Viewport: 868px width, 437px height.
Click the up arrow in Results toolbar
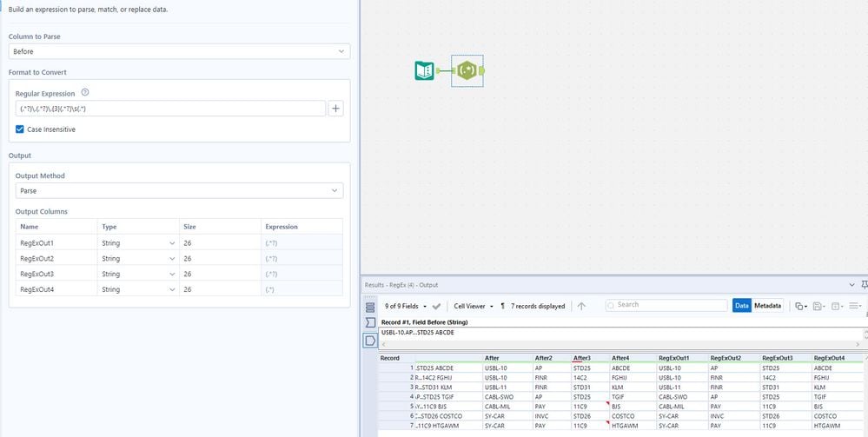[581, 306]
